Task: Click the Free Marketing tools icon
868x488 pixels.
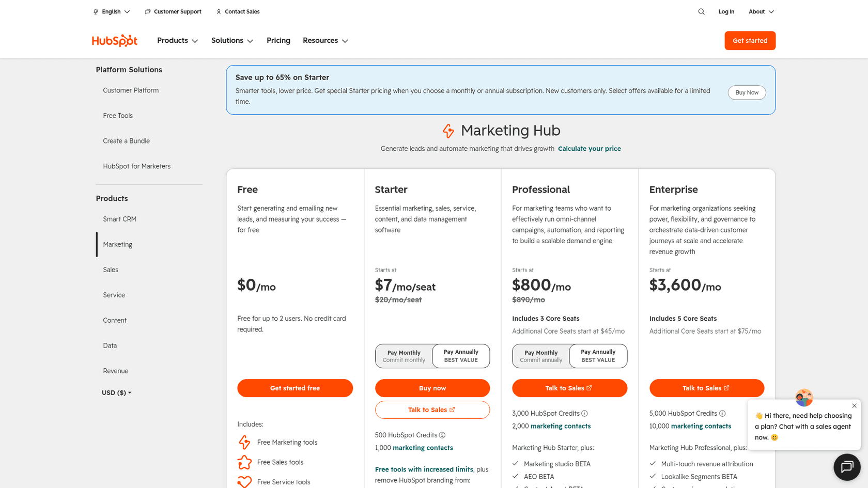Action: point(244,442)
